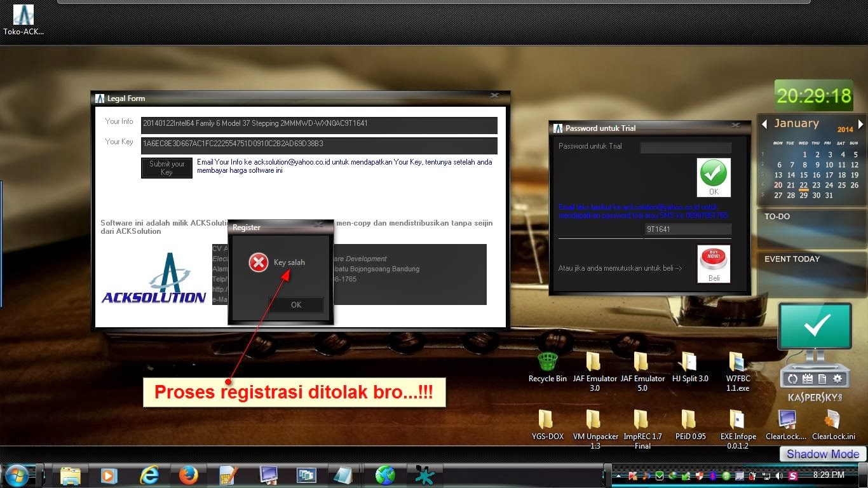Click the Password untuk Trial input field
The height and width of the screenshot is (488, 868).
click(x=686, y=146)
